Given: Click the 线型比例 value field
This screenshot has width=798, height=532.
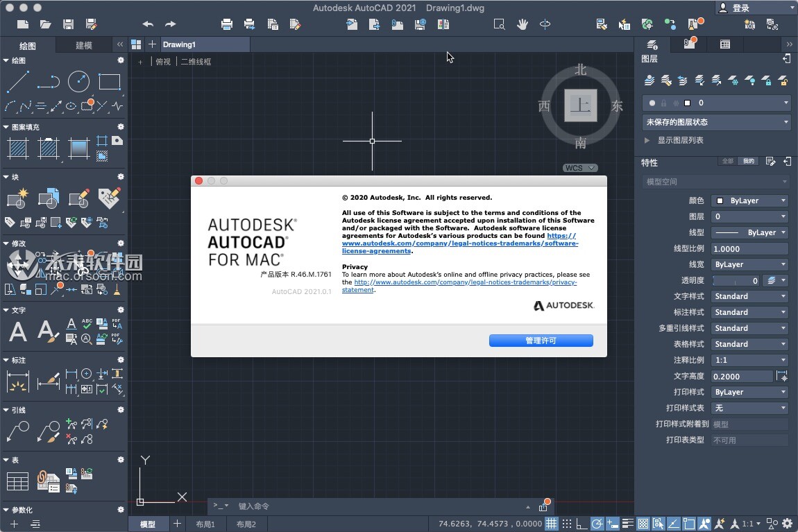Looking at the screenshot, I should (749, 249).
